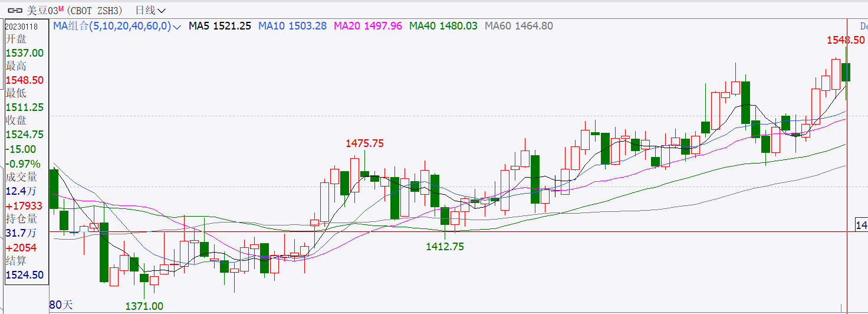The width and height of the screenshot is (868, 314).
Task: Select the MA20 1497.96 legend
Action: pyautogui.click(x=368, y=26)
